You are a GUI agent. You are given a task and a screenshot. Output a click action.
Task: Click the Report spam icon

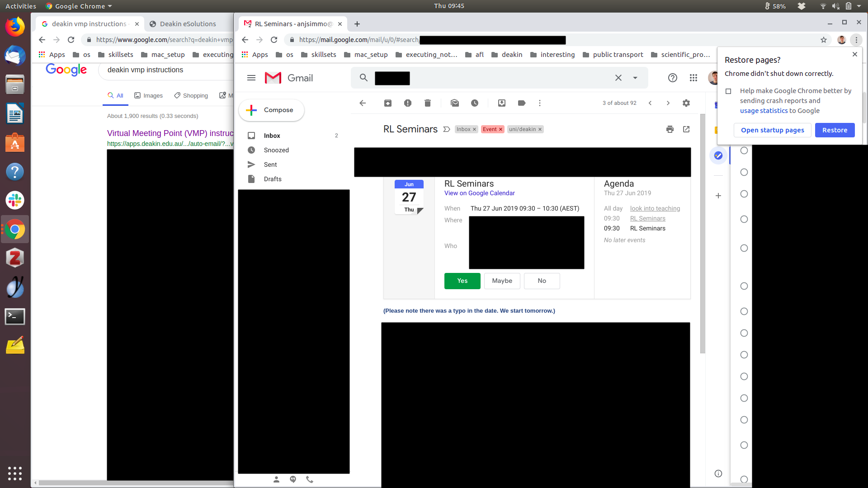pos(408,103)
